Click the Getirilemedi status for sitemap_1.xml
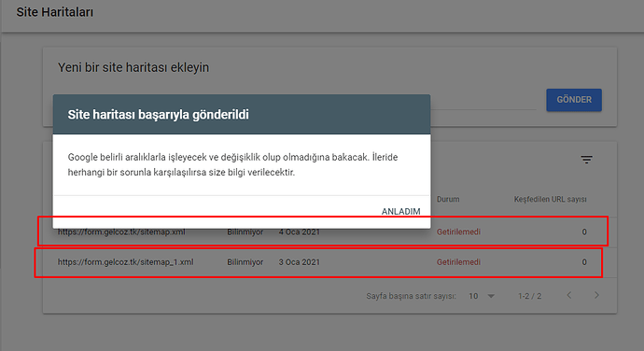644x351 pixels. point(458,262)
